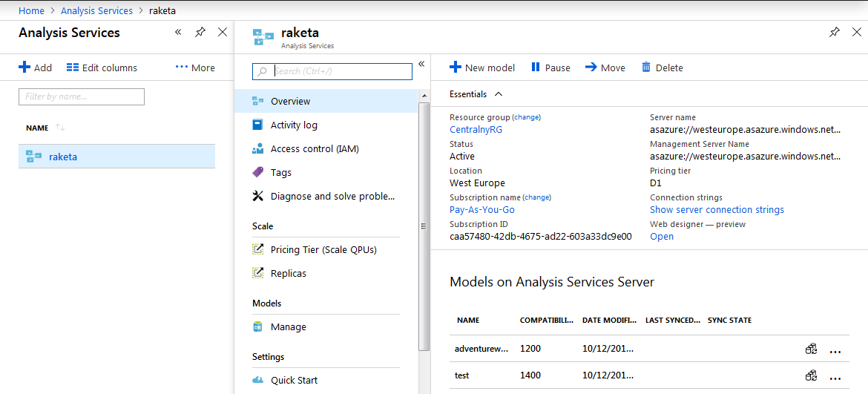Click the test row model icon
Screen dimensions: 868x394
[x=811, y=375]
